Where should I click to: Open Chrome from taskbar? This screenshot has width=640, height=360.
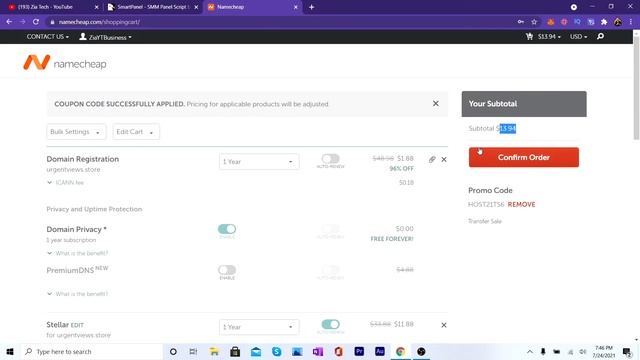tap(400, 351)
